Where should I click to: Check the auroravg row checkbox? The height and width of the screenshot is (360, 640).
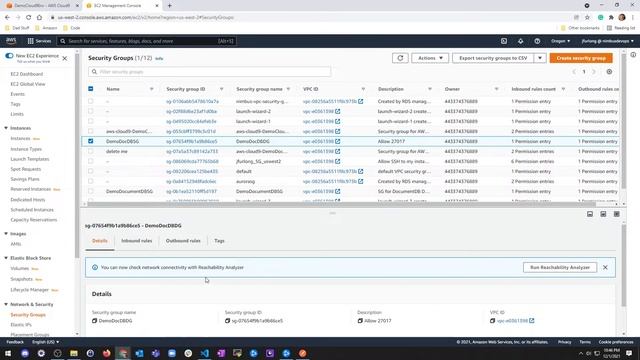click(x=91, y=181)
